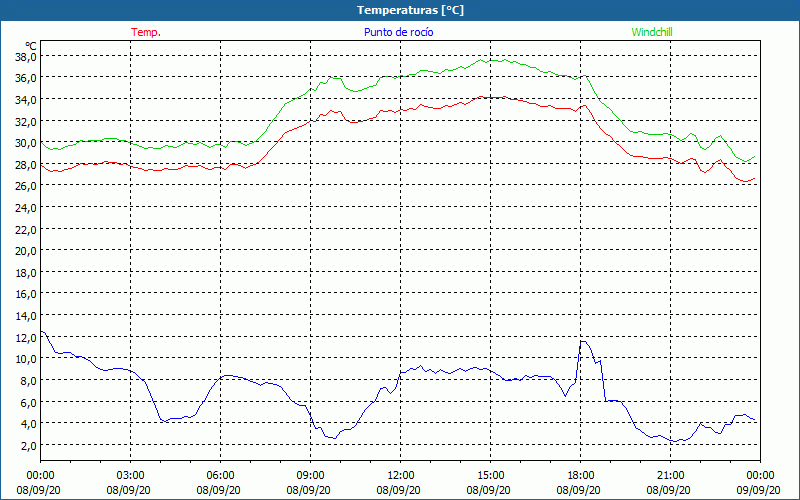Click the 4,0 axis value
Viewport: 800px width, 500px height.
pos(28,424)
